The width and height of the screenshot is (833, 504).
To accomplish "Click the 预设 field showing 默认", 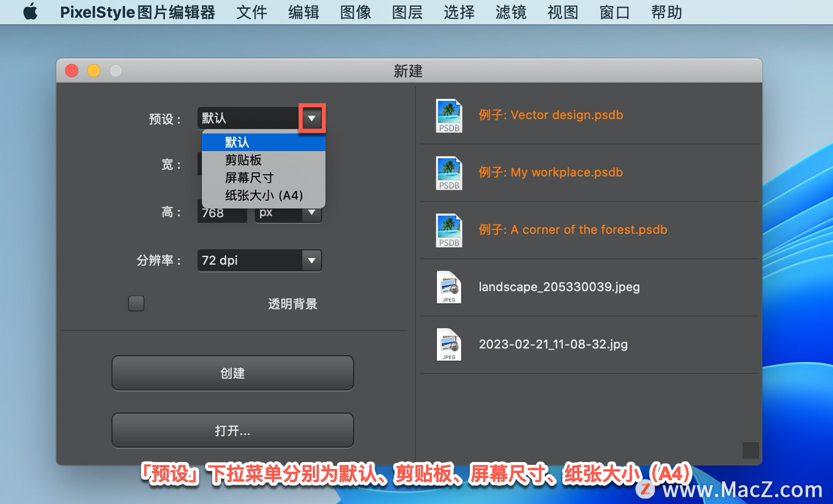I will (x=249, y=118).
